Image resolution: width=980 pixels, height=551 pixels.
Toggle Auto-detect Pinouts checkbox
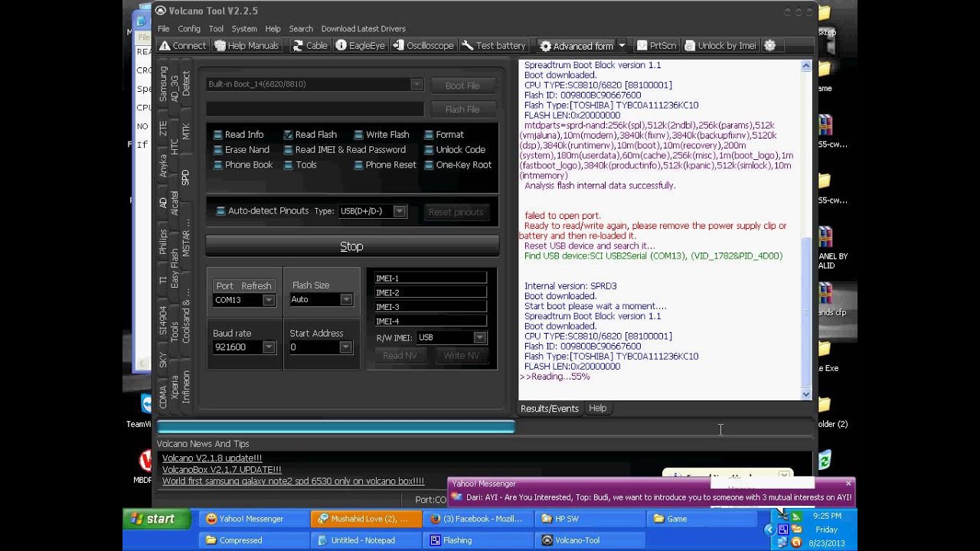(x=220, y=211)
